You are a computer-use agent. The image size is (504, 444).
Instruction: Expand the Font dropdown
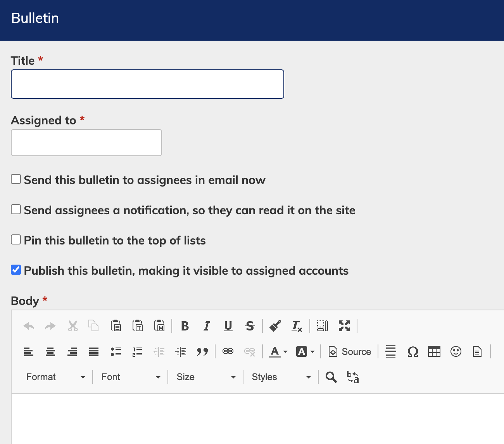pyautogui.click(x=131, y=377)
